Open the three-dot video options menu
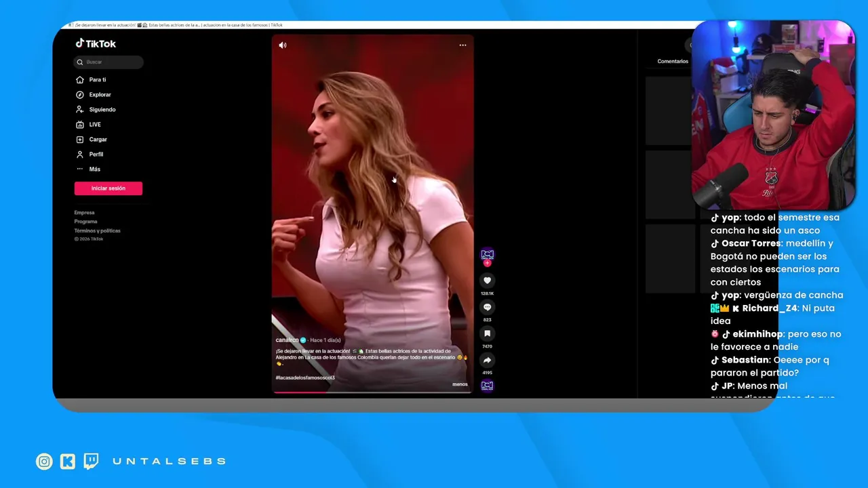This screenshot has width=868, height=488. pos(462,45)
